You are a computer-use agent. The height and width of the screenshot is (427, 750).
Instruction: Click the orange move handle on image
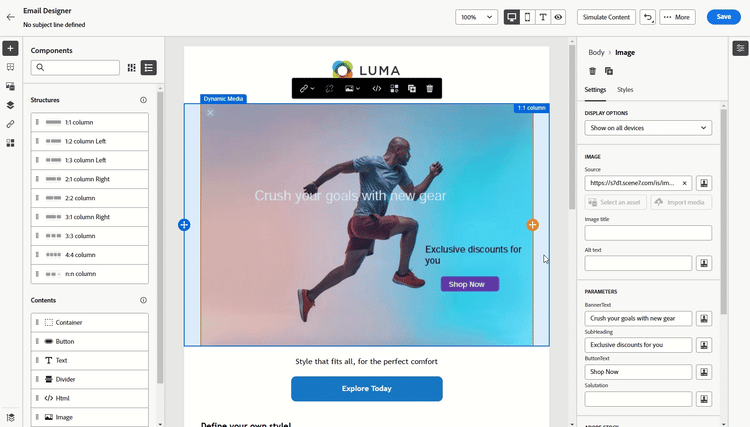533,225
